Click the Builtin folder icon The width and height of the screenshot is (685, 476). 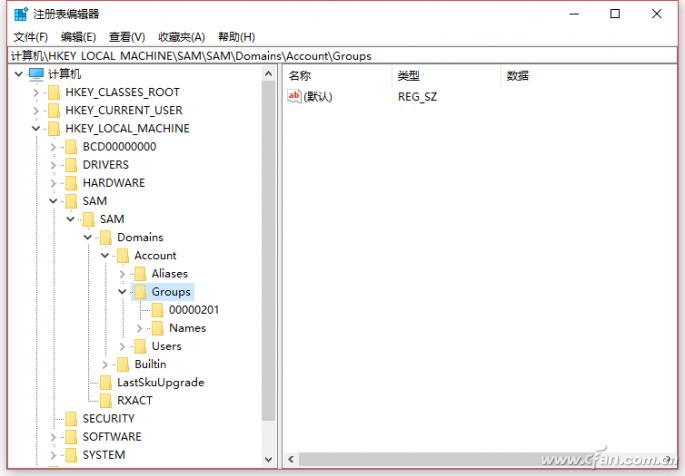click(123, 364)
